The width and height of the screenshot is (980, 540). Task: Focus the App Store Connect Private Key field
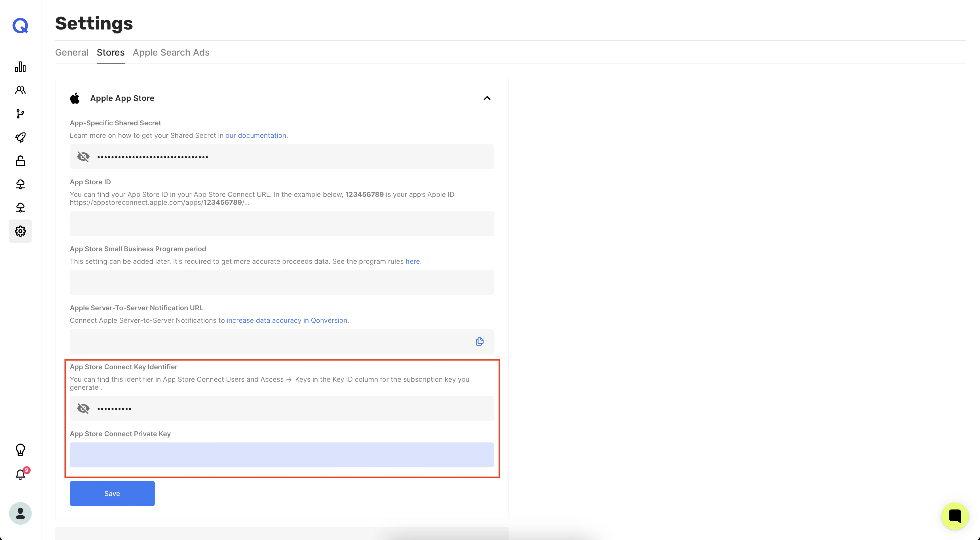pyautogui.click(x=282, y=455)
